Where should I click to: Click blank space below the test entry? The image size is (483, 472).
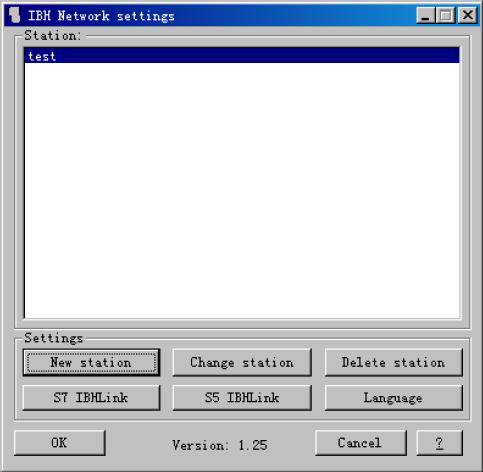point(242,190)
